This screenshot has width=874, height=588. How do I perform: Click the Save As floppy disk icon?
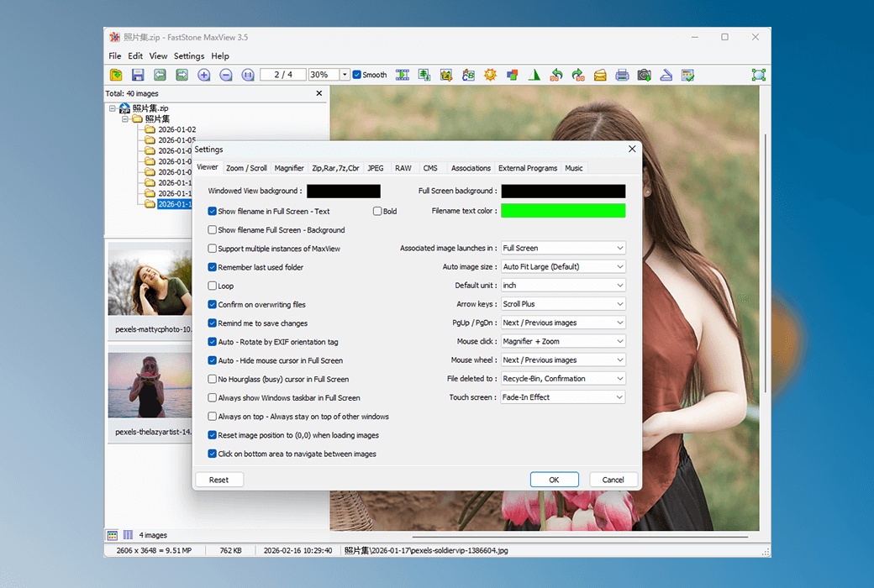138,75
